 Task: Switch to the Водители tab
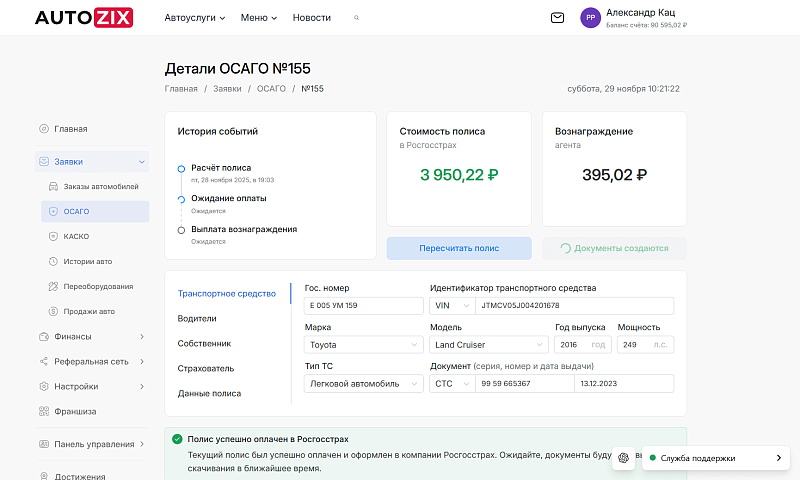point(197,319)
